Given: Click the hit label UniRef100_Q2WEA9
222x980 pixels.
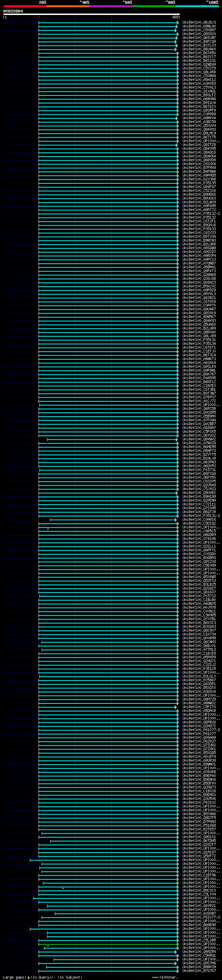Looking at the screenshot, I should [199, 64].
